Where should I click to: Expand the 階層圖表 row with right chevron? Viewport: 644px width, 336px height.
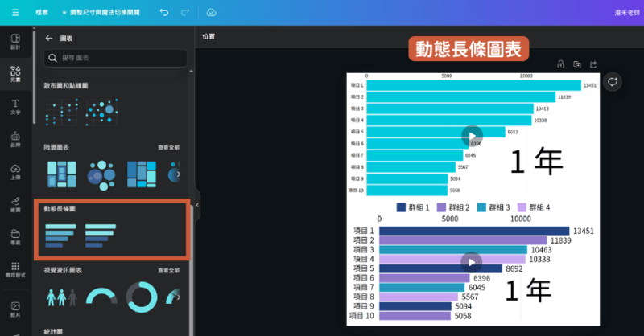pyautogui.click(x=179, y=174)
